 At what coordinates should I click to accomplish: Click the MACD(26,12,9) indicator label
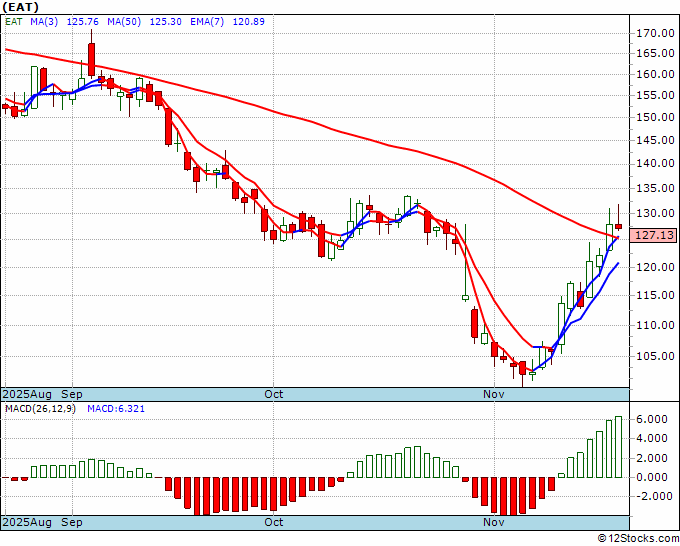pos(40,409)
